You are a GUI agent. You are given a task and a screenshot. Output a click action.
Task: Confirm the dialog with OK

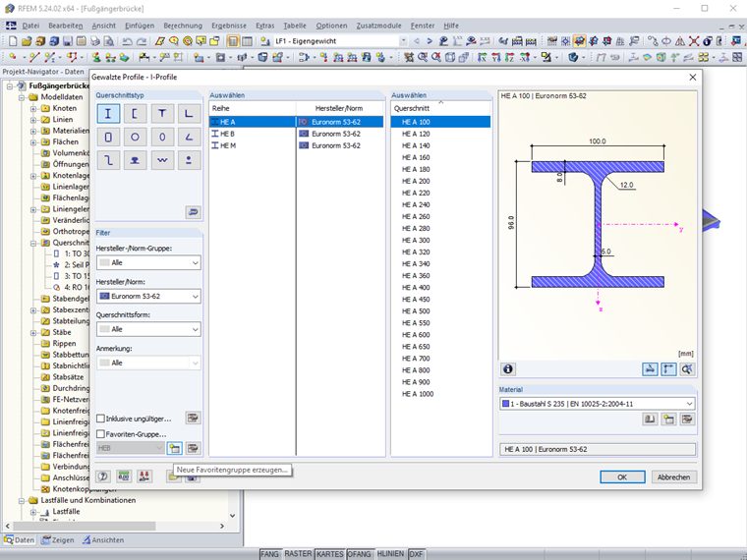(x=621, y=476)
